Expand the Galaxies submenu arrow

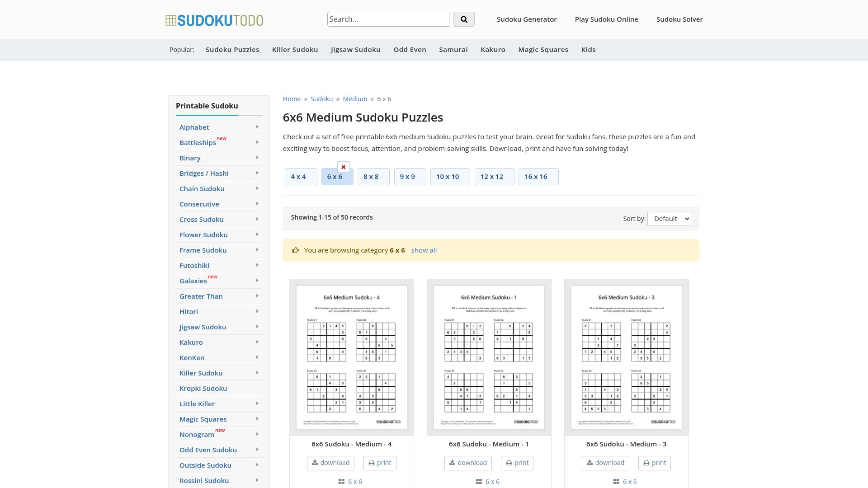pos(257,281)
